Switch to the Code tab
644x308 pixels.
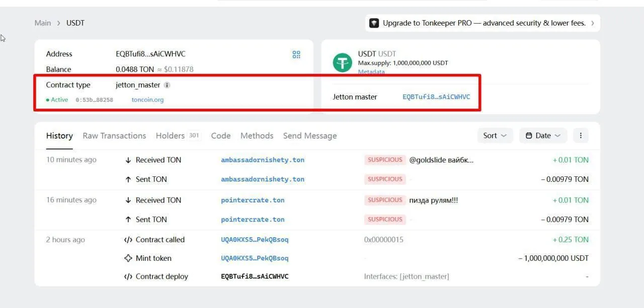click(221, 136)
